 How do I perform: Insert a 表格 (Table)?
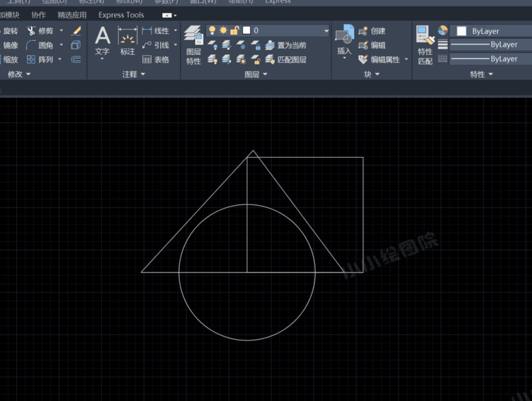tap(156, 60)
